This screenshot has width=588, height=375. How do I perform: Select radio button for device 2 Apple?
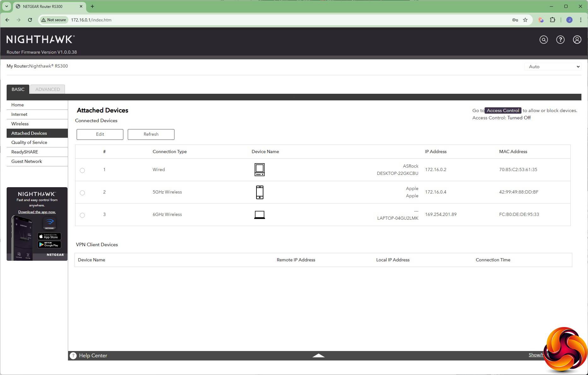point(82,193)
